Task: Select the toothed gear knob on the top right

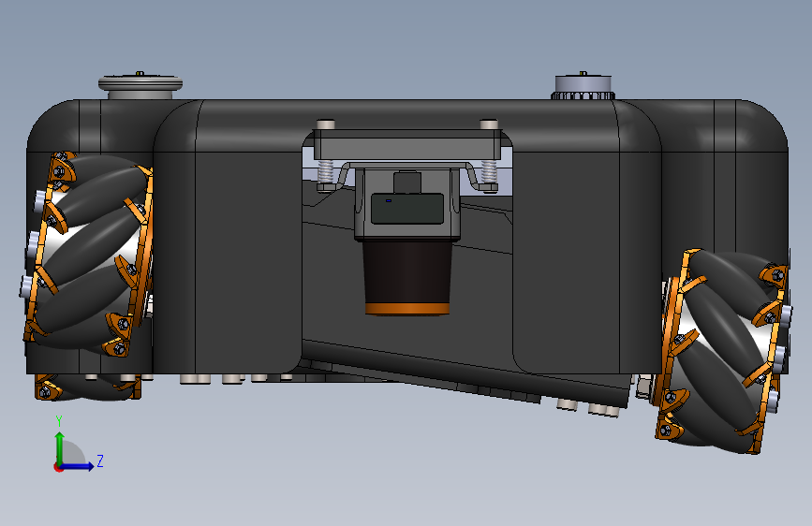Action: 583,86
